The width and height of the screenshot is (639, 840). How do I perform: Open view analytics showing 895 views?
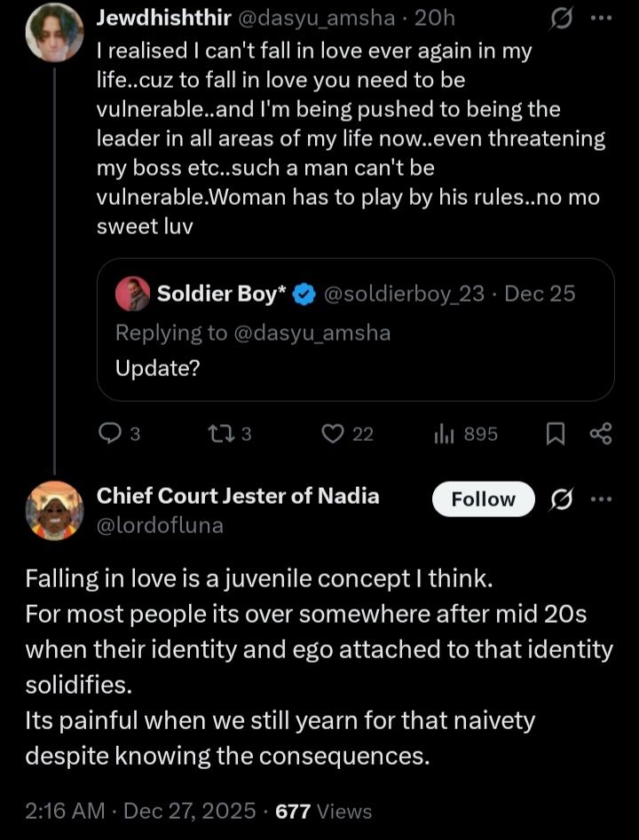pos(444,434)
